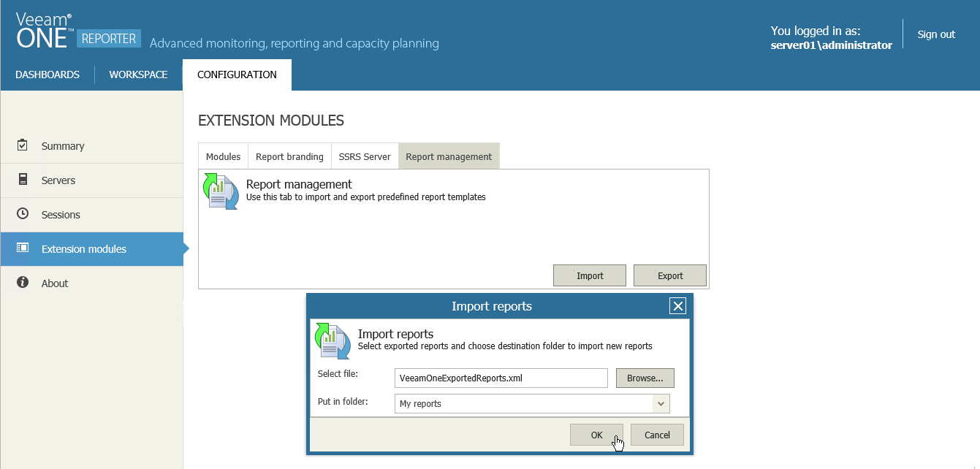Click 'Select exported reports' description text
The width and height of the screenshot is (980, 469).
[505, 346]
